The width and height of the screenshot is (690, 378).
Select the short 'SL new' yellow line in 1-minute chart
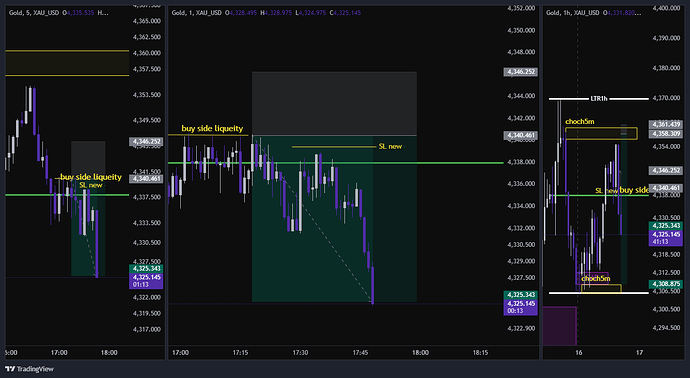coord(333,147)
